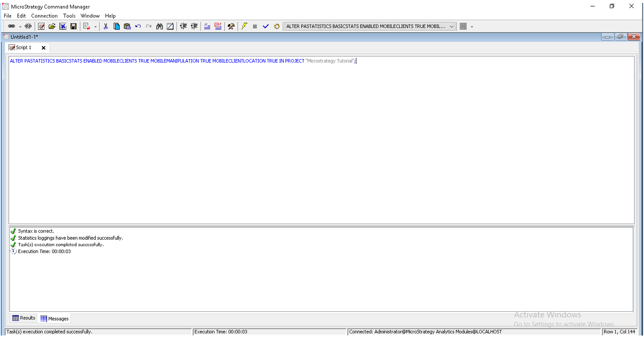Open the Connection menu

[44, 16]
